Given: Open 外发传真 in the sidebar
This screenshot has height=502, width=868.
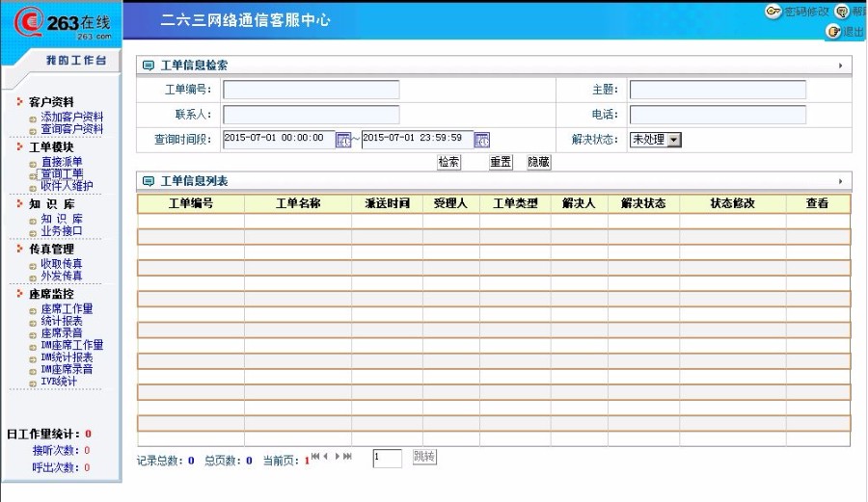Looking at the screenshot, I should 62,276.
